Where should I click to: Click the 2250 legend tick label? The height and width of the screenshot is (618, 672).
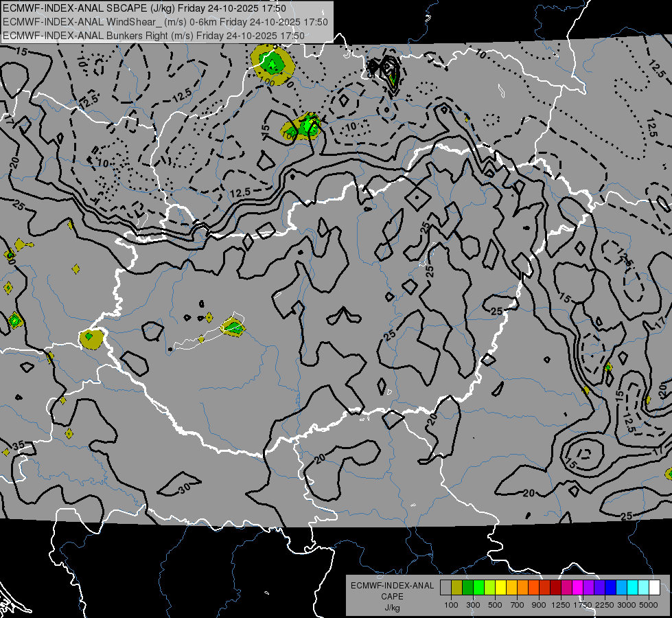pyautogui.click(x=605, y=605)
